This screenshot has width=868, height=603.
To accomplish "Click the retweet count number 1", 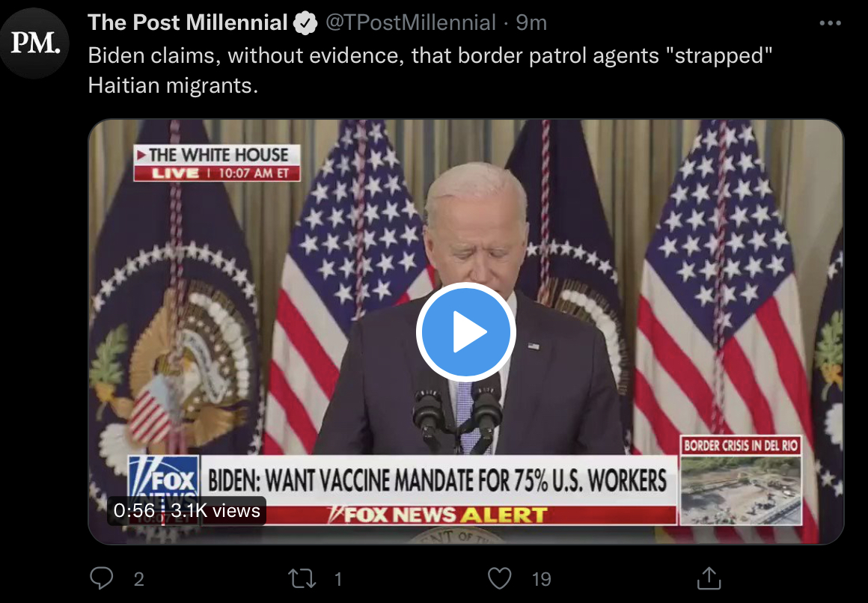I will point(338,579).
